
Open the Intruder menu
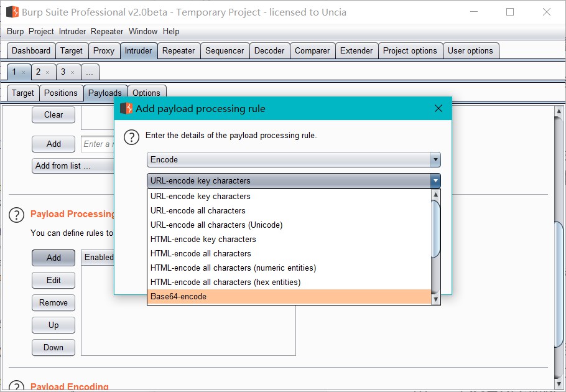73,31
